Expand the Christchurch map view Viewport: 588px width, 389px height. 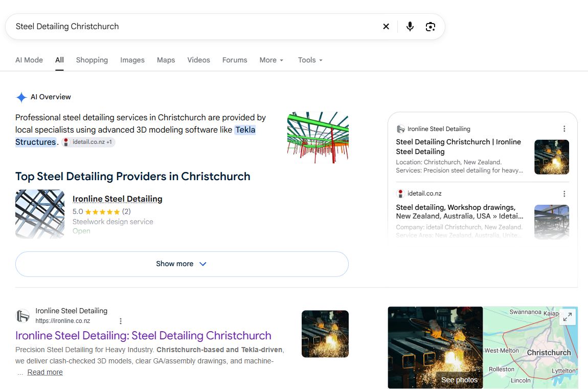tap(568, 317)
